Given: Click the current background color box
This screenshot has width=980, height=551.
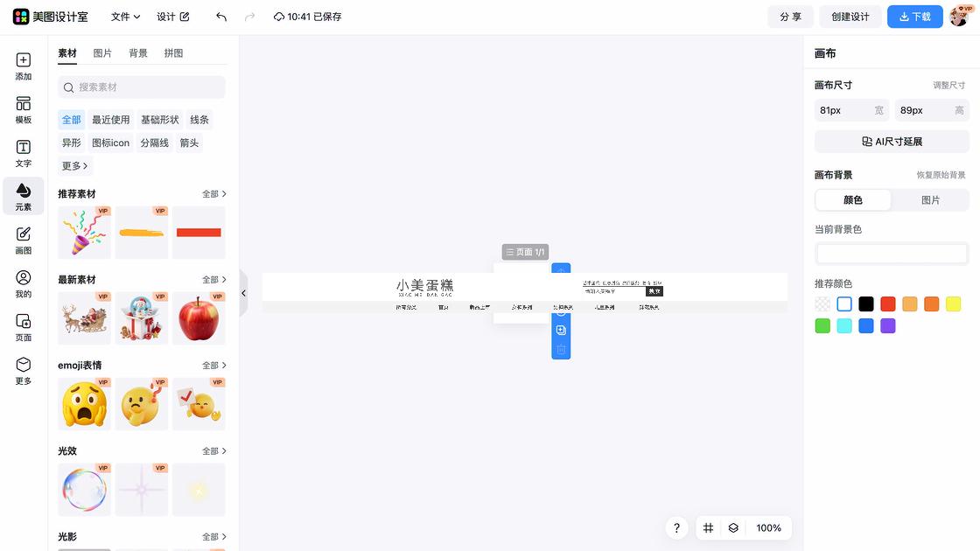Looking at the screenshot, I should tap(892, 254).
